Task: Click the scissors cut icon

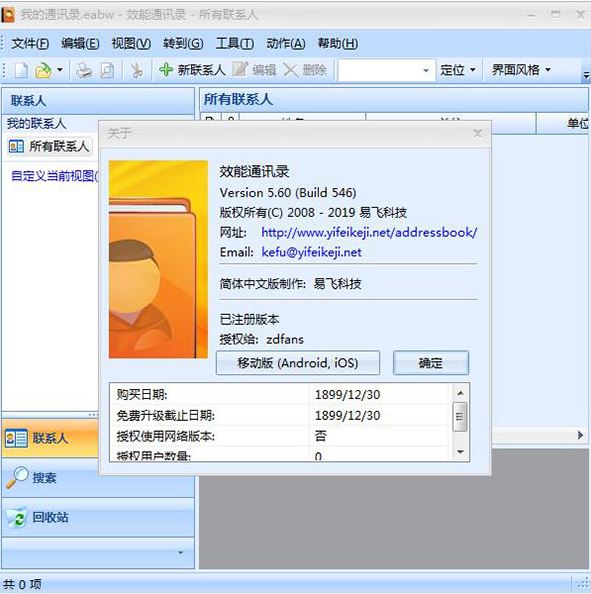Action: [137, 70]
